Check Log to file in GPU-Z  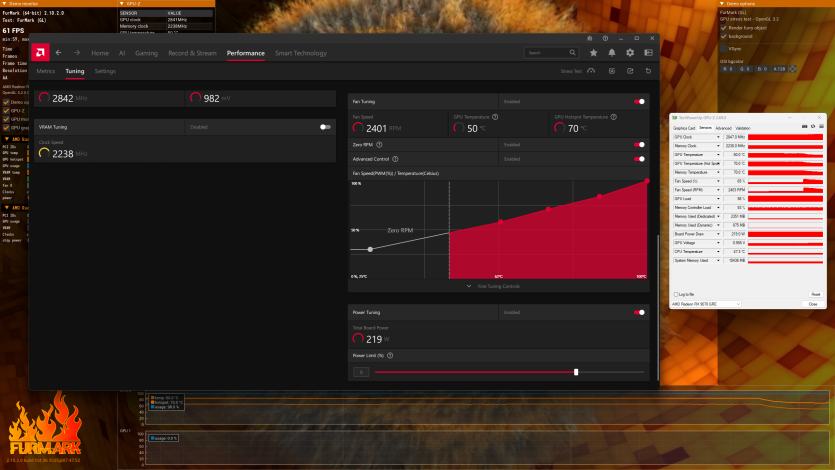coord(676,294)
